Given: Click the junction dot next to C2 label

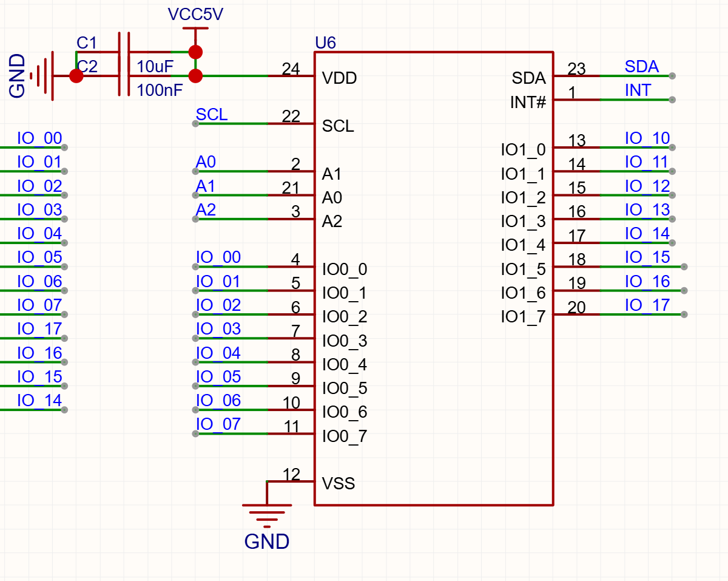Looking at the screenshot, I should pos(76,76).
